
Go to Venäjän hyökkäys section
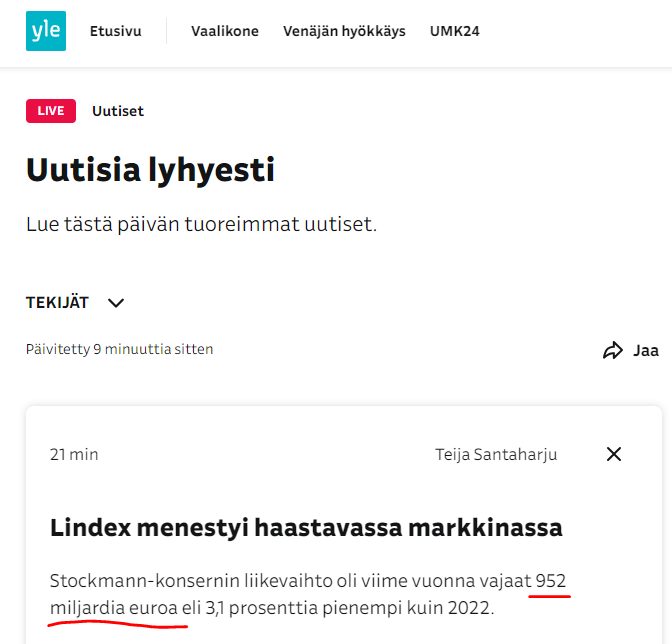[x=344, y=31]
